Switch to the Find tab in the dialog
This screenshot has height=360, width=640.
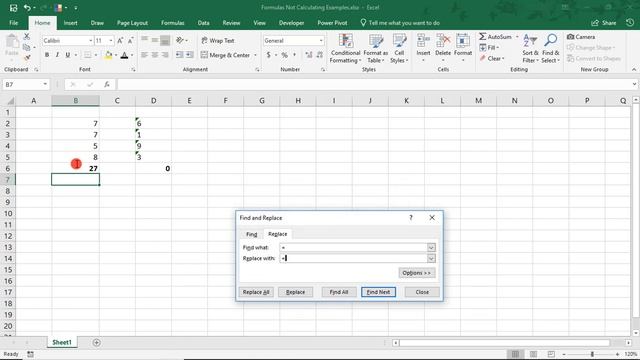click(251, 234)
